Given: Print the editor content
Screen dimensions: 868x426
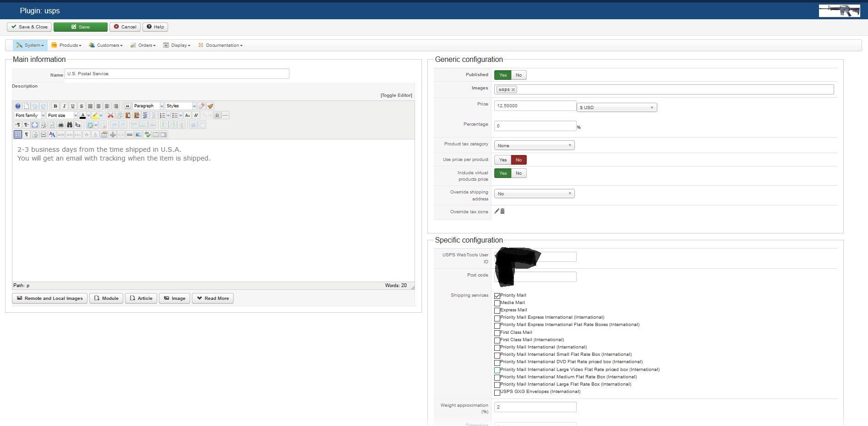Looking at the screenshot, I should point(61,125).
